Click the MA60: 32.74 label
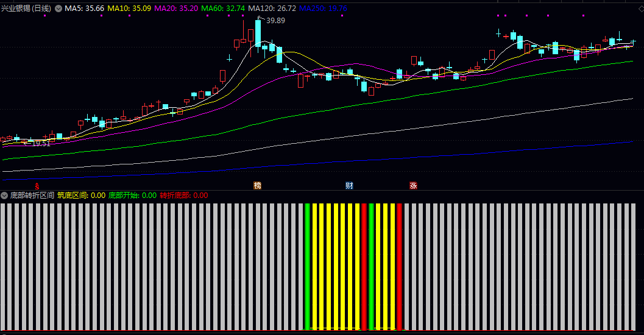644x335 pixels. click(223, 8)
